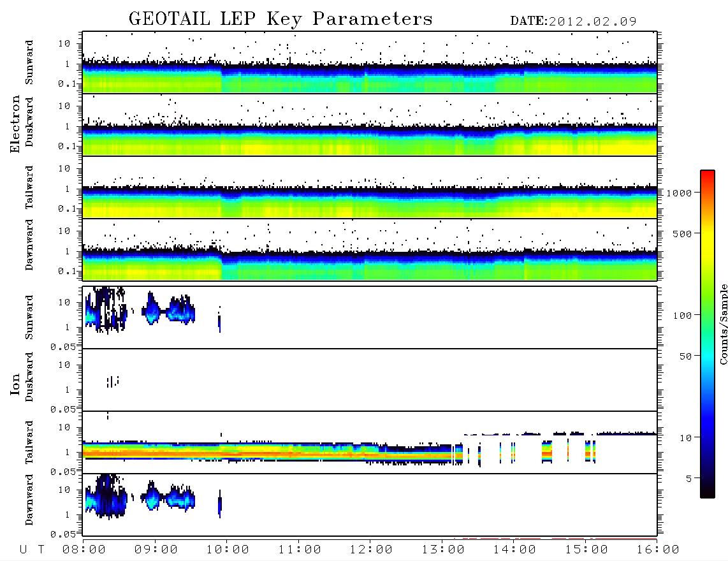
Task: Click the Electron Sunward spectrogram panel
Action: [370, 62]
